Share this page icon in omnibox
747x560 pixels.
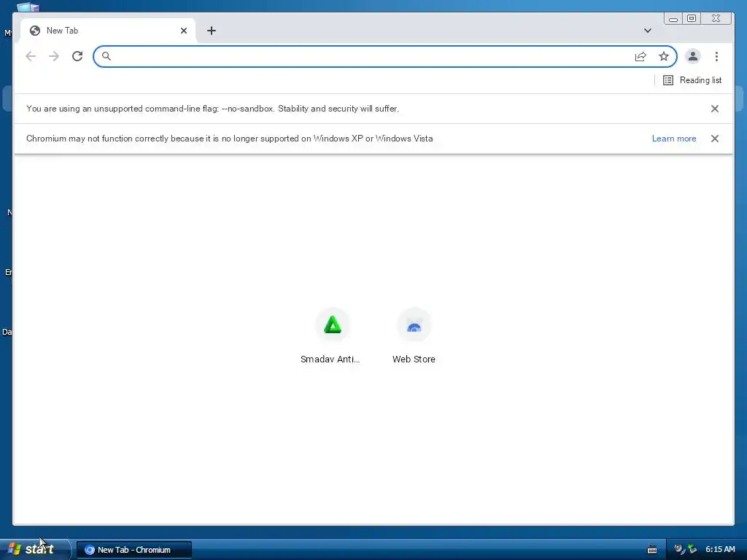pyautogui.click(x=640, y=56)
